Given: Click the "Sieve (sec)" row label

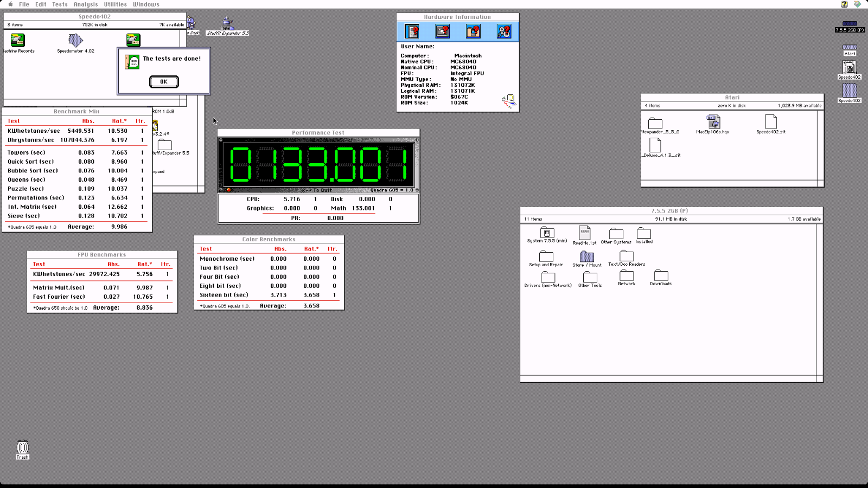Looking at the screenshot, I should coord(24,216).
